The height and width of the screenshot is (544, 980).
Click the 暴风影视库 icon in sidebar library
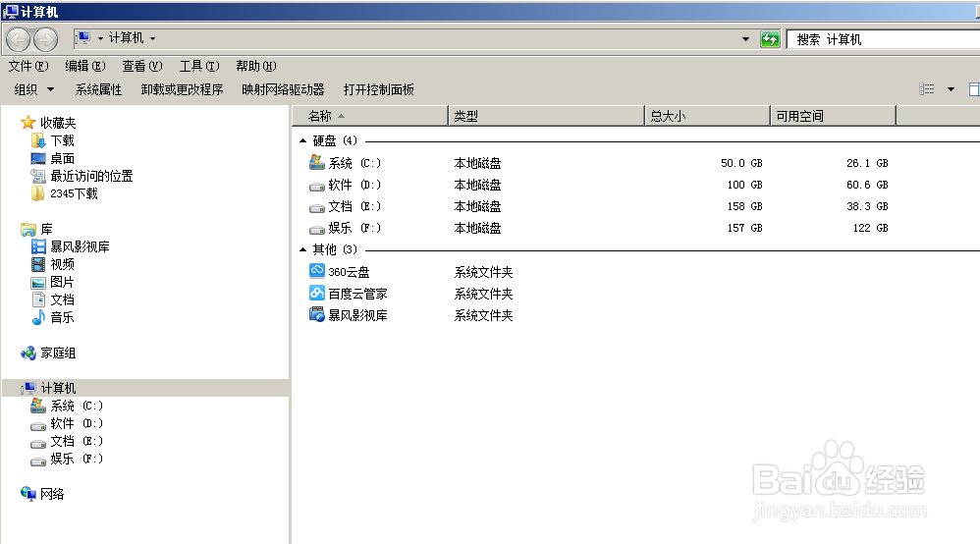point(38,246)
